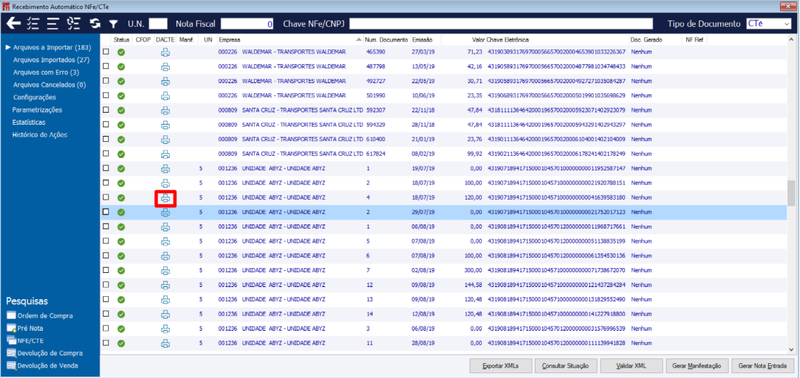Click the Ordem de Compra search icon
Screen dimensions: 800x378
point(11,316)
